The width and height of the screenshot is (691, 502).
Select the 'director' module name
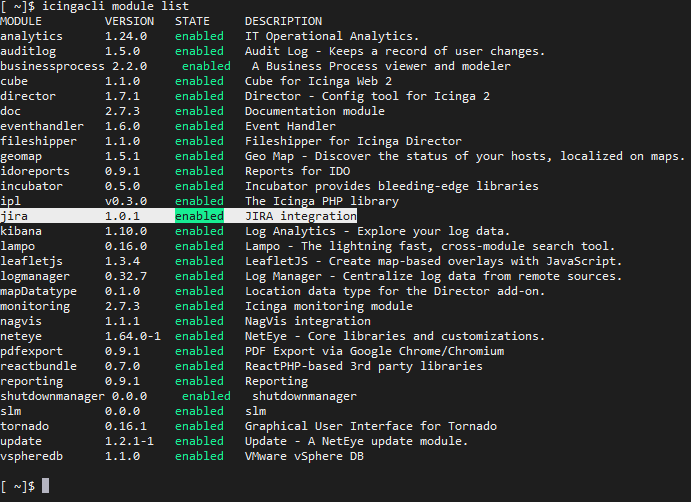[28, 96]
